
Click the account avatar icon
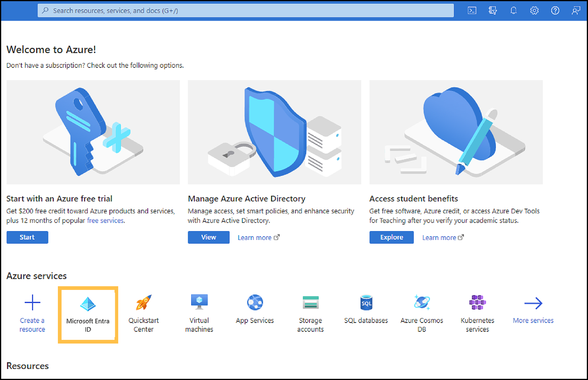click(576, 10)
